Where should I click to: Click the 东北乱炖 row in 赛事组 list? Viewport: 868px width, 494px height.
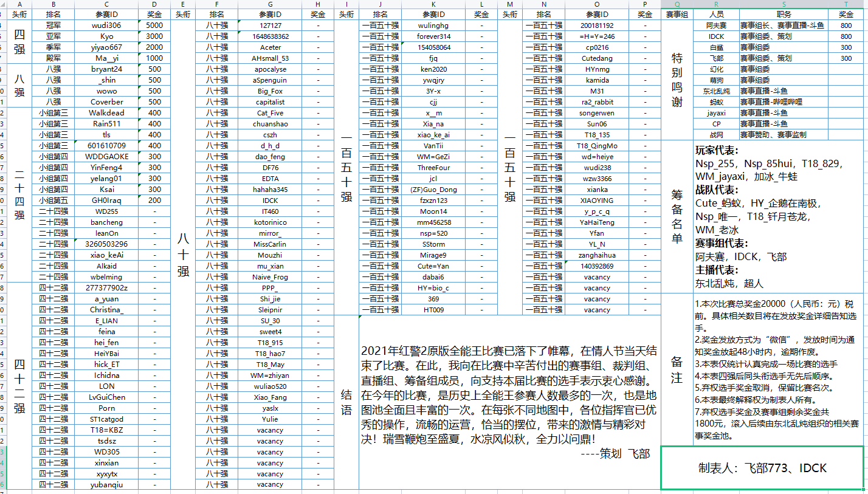[717, 91]
